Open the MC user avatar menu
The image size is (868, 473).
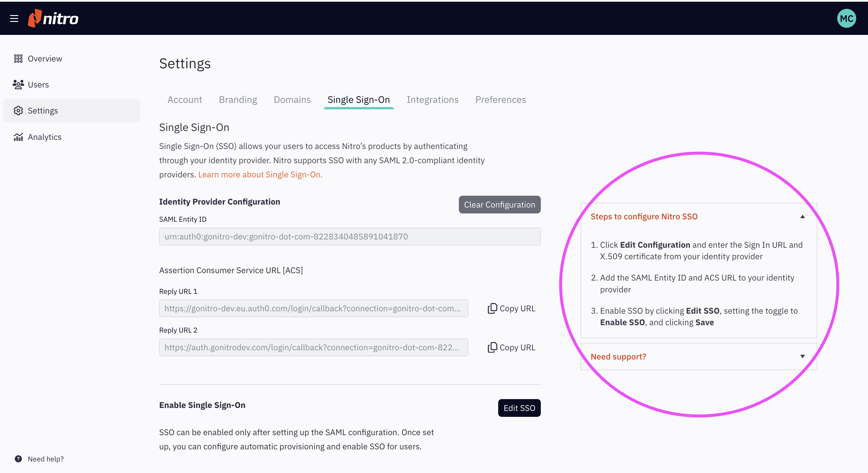point(846,19)
